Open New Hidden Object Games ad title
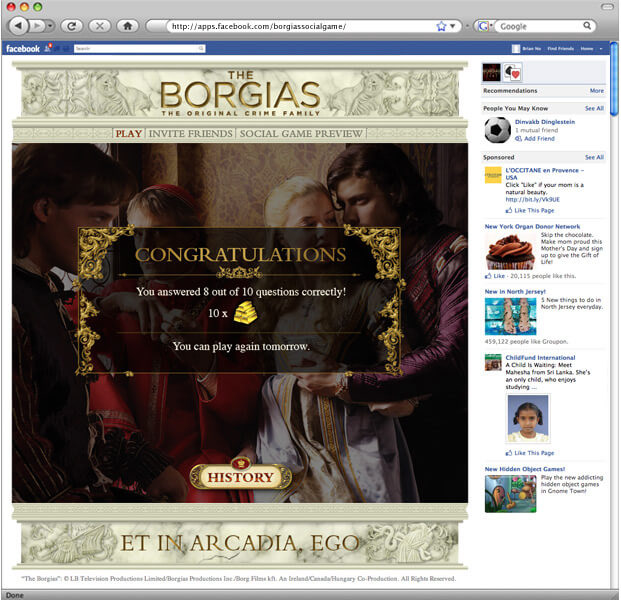This screenshot has width=621, height=600. coord(525,469)
